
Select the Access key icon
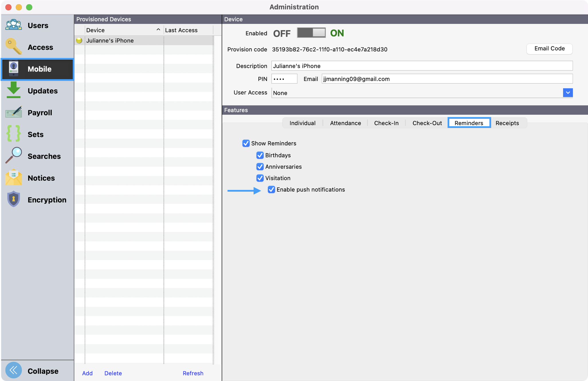[x=13, y=47]
